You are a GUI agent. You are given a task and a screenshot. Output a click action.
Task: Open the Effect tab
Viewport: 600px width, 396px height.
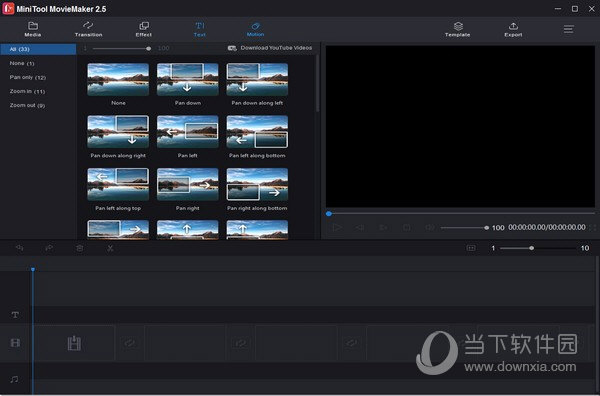pyautogui.click(x=144, y=29)
